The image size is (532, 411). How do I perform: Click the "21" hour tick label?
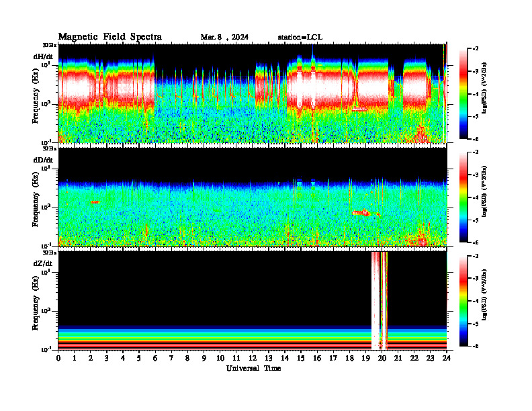398,358
